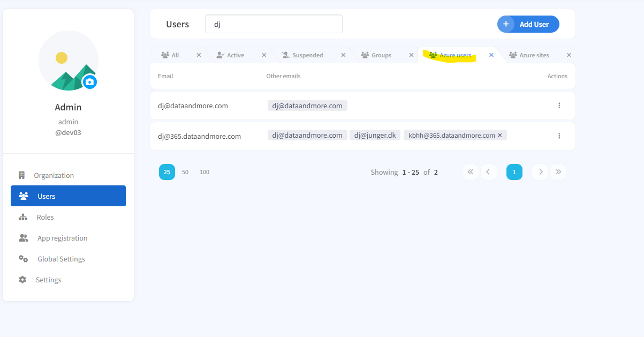Click the Users people icon in sidebar
Viewport: 644px width, 337px height.
click(24, 196)
